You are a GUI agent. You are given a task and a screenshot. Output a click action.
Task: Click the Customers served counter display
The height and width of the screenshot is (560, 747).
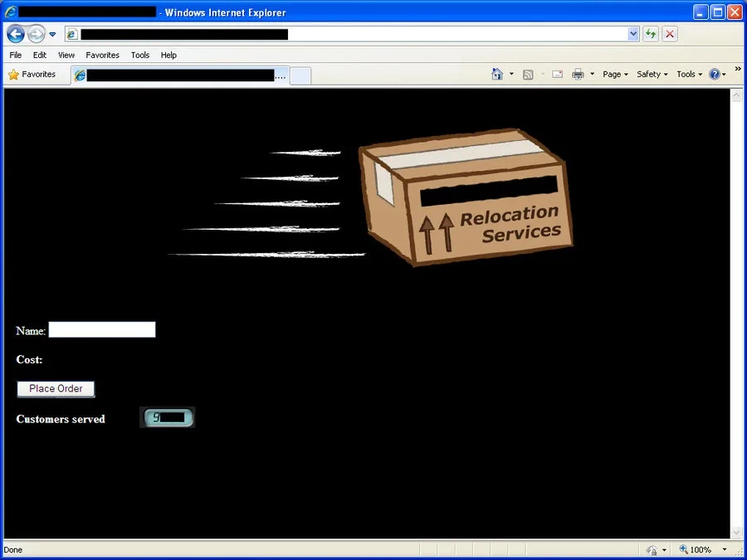click(168, 417)
